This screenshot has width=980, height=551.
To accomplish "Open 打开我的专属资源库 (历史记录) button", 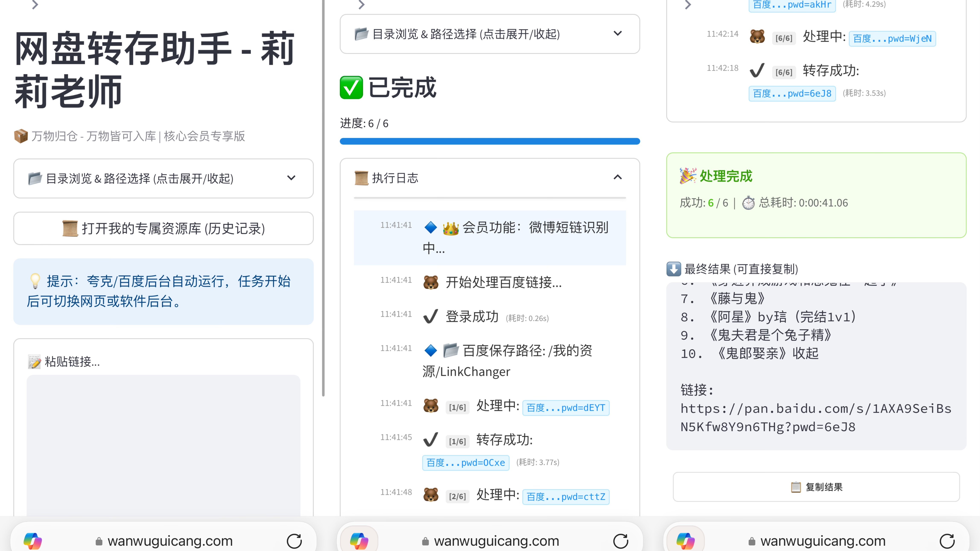I will pos(163,228).
